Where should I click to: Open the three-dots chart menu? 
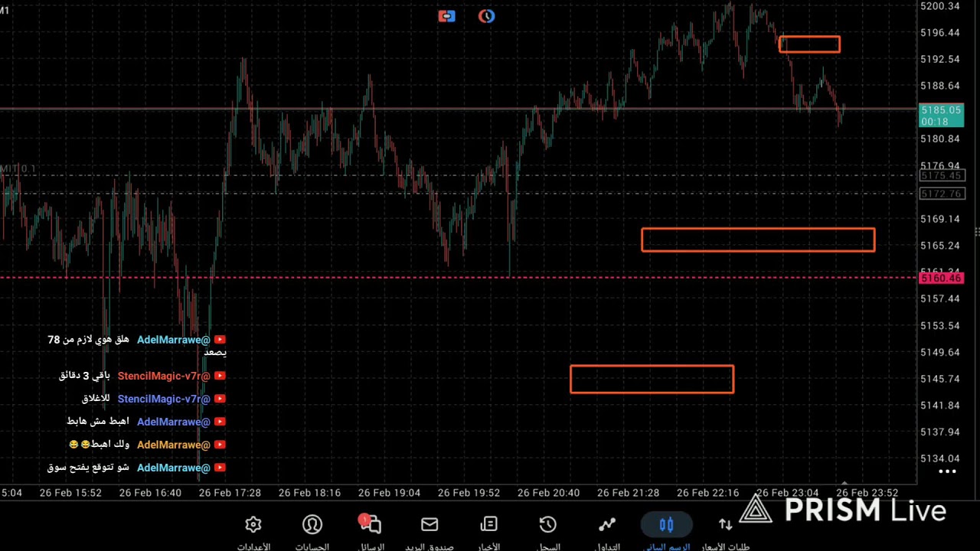tap(948, 471)
